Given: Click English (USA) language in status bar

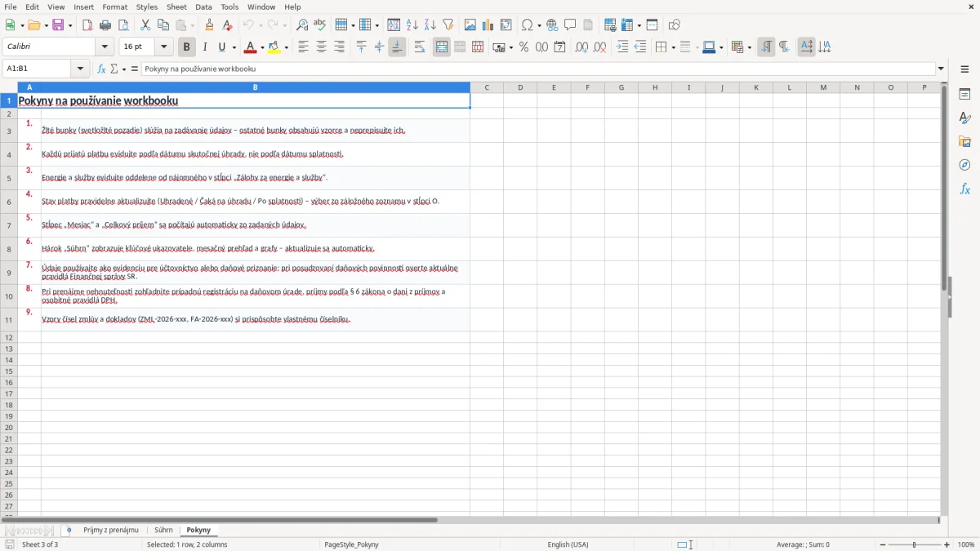Looking at the screenshot, I should pyautogui.click(x=568, y=544).
